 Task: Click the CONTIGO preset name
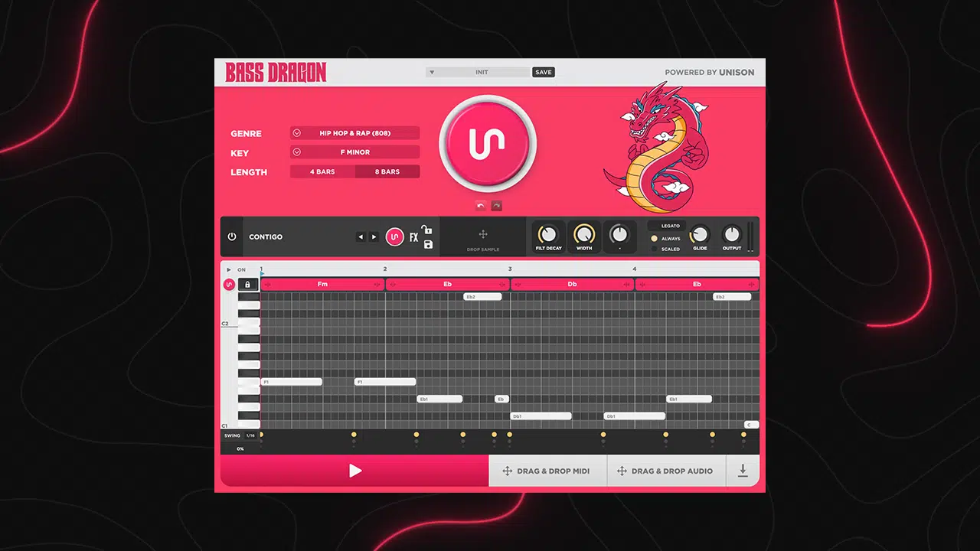[x=266, y=237]
